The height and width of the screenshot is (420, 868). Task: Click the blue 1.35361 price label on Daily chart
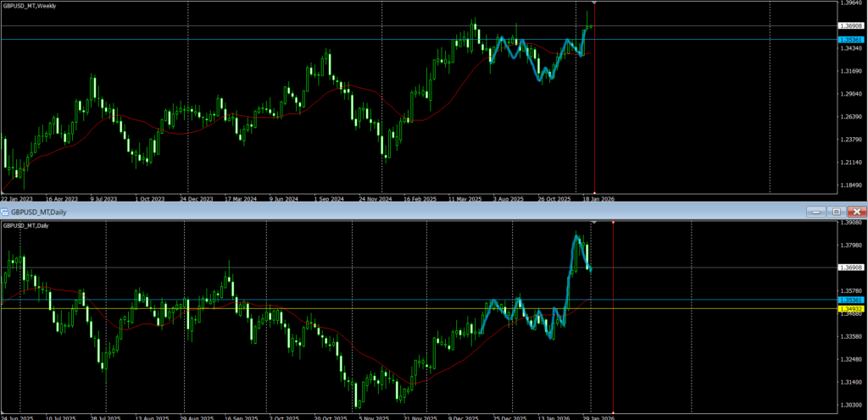tap(850, 300)
